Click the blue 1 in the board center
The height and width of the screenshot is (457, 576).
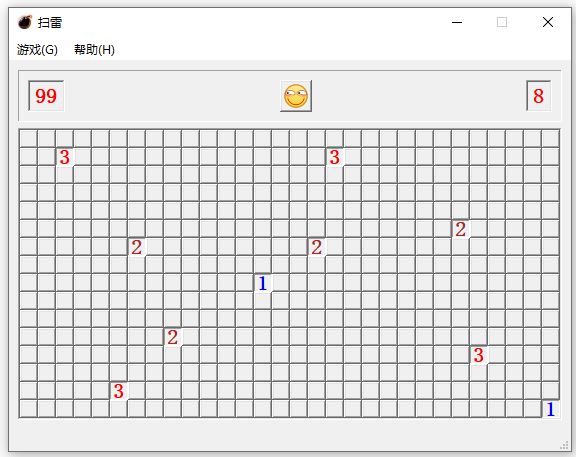262,283
